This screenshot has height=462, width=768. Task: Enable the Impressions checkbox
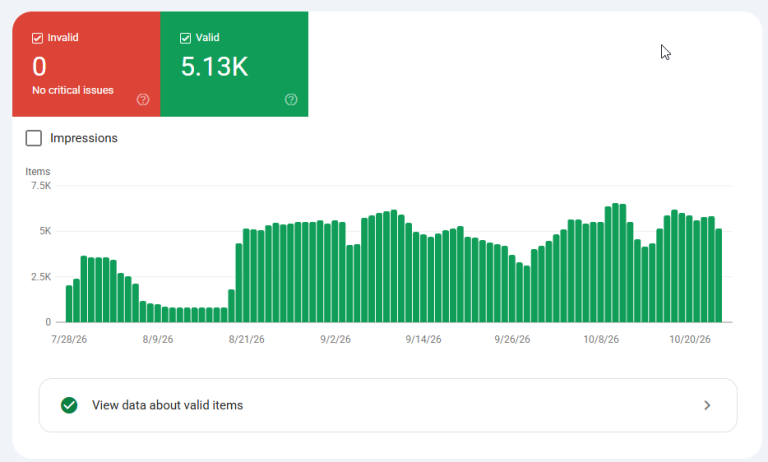click(34, 138)
